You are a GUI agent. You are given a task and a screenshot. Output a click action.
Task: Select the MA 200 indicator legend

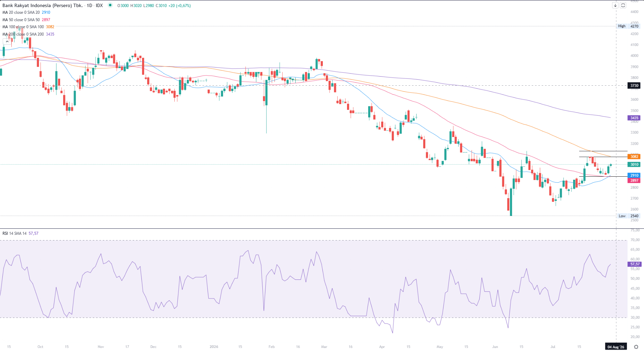28,34
